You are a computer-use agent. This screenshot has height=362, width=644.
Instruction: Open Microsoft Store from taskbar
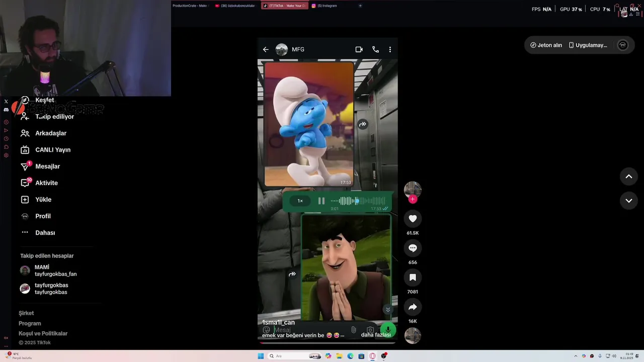(x=361, y=356)
